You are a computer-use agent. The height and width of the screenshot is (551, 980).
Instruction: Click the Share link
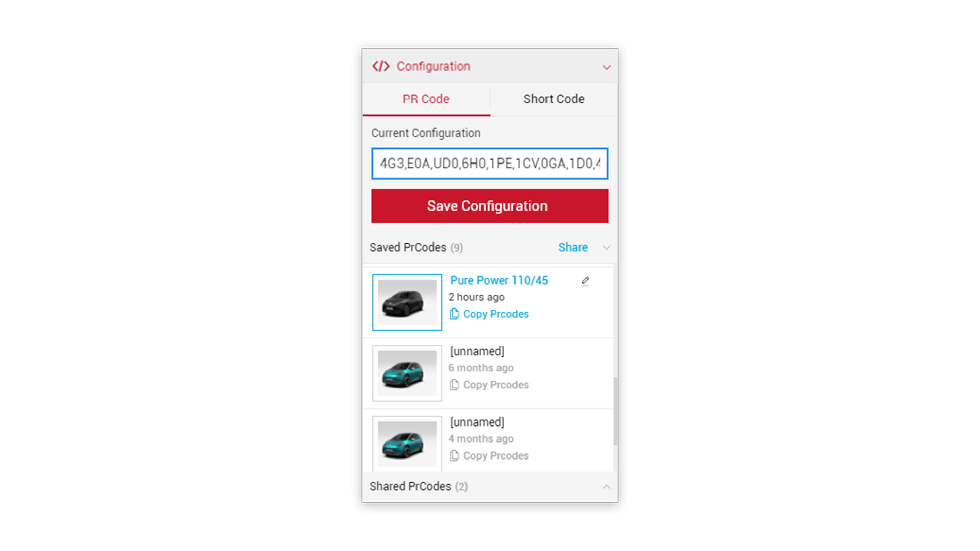(x=573, y=247)
